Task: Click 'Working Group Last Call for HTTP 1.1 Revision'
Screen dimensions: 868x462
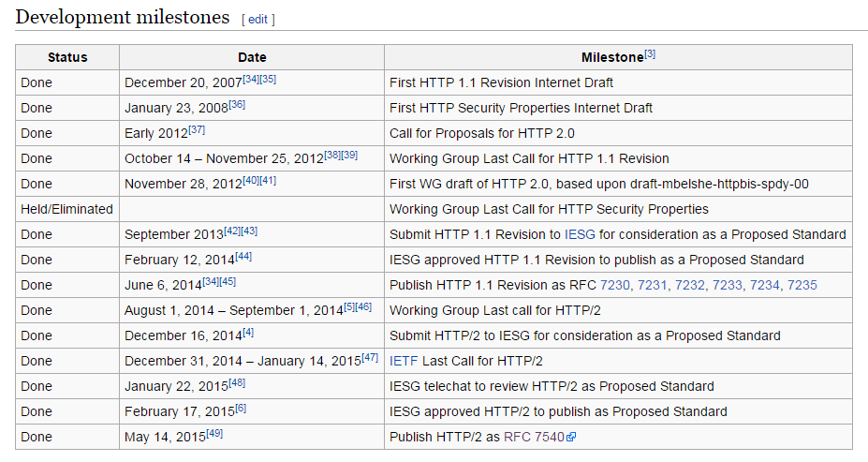Action: (x=529, y=159)
